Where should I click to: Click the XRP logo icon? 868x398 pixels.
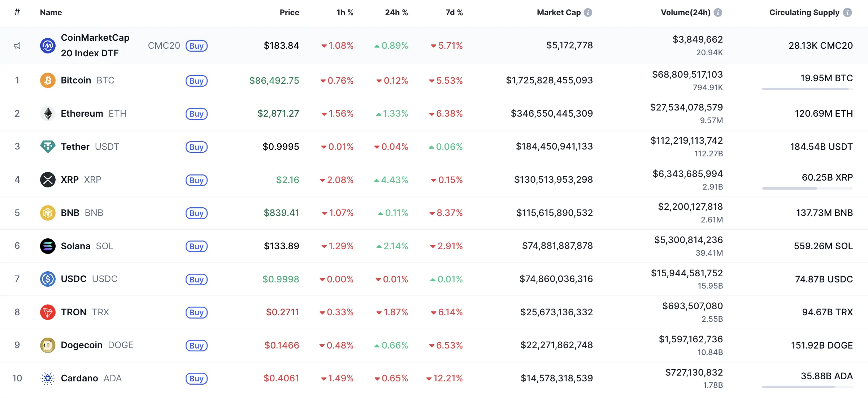point(48,179)
